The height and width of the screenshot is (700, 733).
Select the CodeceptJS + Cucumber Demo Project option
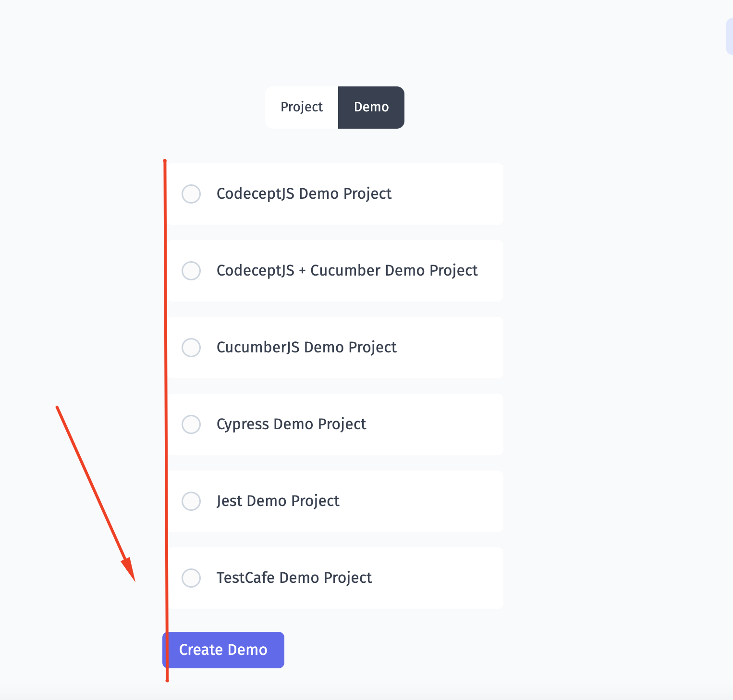pyautogui.click(x=191, y=271)
